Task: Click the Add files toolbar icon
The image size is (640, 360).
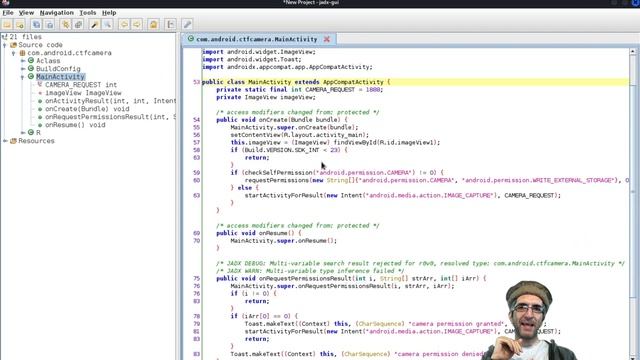Action: (x=20, y=24)
